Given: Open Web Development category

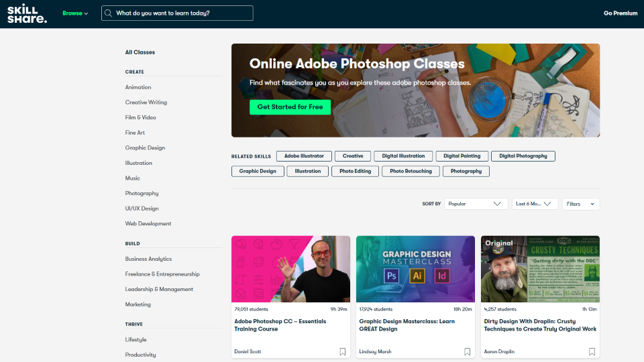Looking at the screenshot, I should 148,224.
